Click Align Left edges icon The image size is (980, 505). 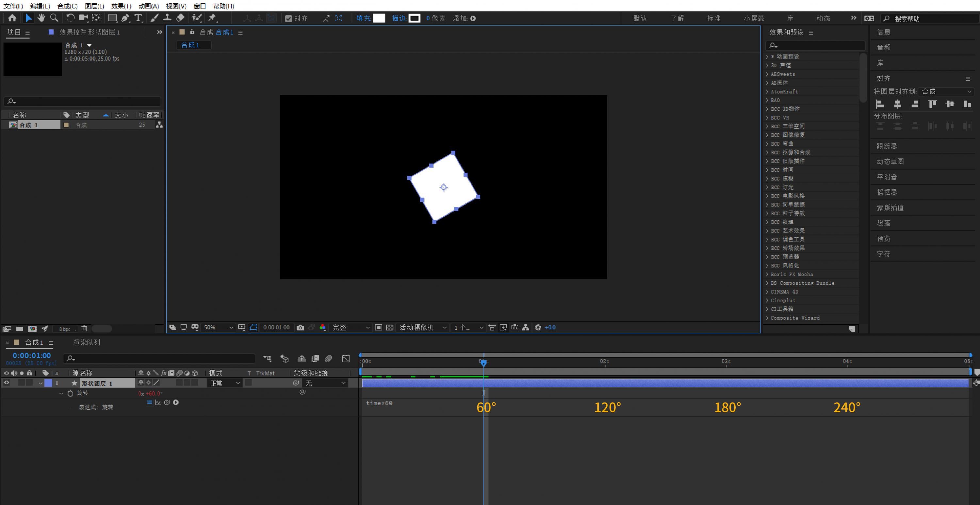point(880,104)
